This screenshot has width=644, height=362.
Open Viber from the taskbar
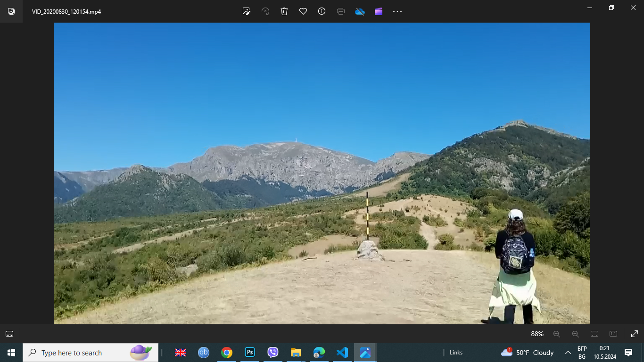(273, 353)
